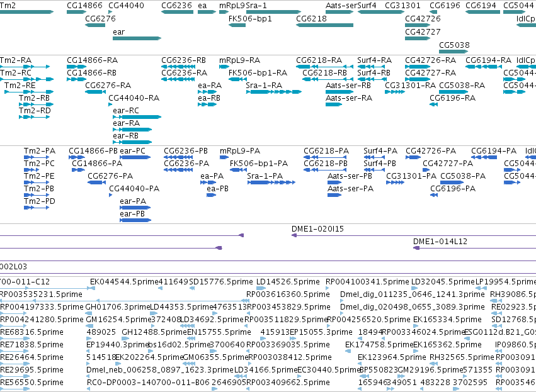Select the Dmel_neb_006258_0897_1623.3prime label
This screenshot has height=392, width=536.
159,370
